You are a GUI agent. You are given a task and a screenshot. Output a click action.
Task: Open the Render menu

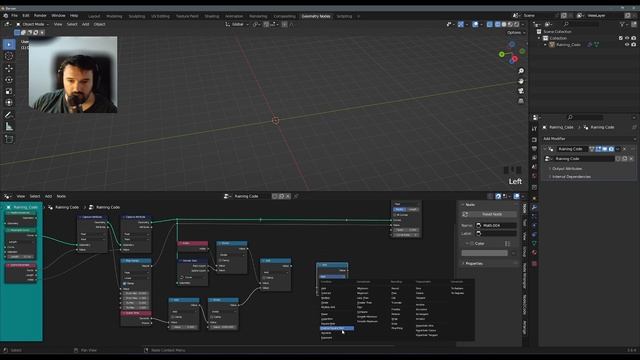(40, 16)
